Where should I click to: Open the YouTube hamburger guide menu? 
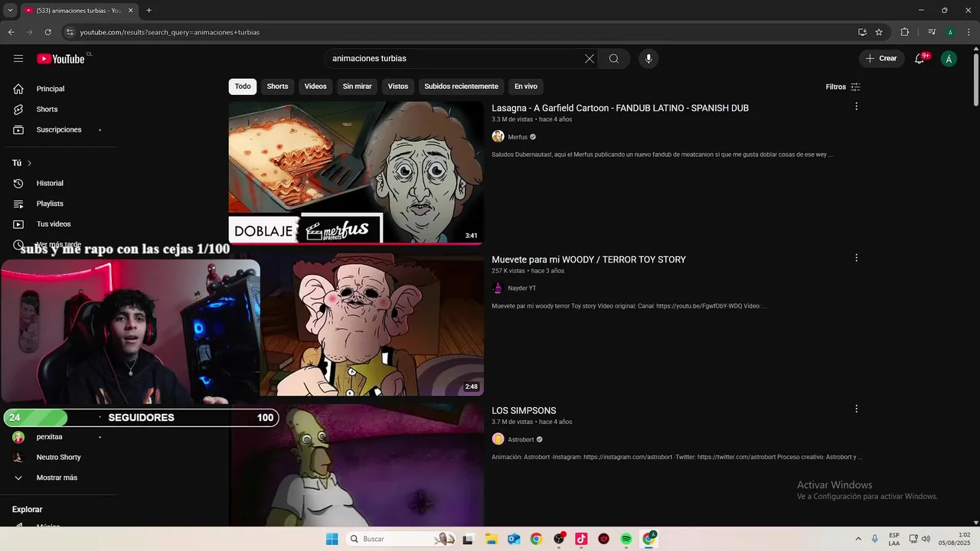[x=18, y=59]
